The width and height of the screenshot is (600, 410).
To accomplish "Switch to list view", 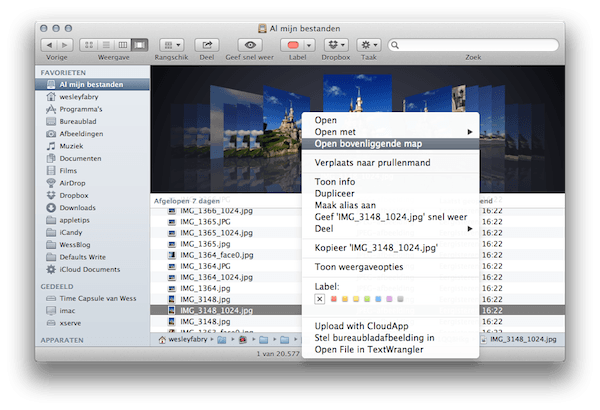I will point(106,45).
